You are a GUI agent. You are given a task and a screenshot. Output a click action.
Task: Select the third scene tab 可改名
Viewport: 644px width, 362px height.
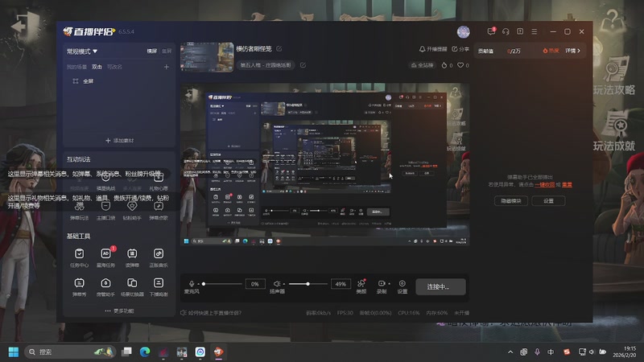[x=114, y=67]
